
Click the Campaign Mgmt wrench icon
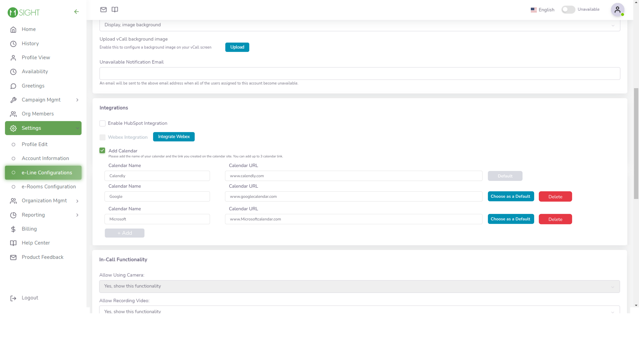[13, 100]
